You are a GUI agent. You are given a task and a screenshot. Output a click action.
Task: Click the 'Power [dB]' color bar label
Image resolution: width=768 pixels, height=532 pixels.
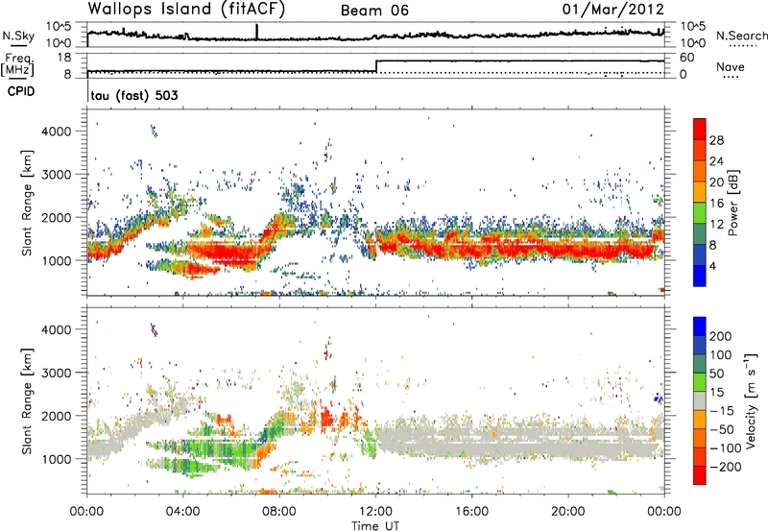coord(733,203)
